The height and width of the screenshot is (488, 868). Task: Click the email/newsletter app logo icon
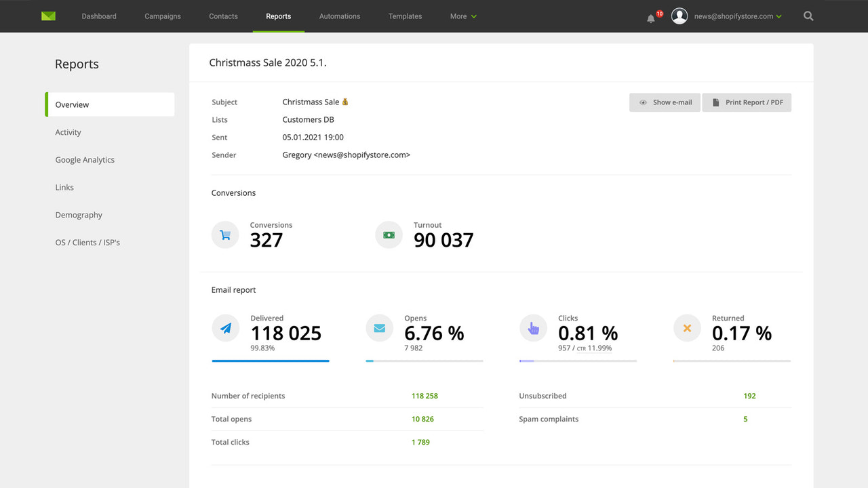tap(47, 15)
